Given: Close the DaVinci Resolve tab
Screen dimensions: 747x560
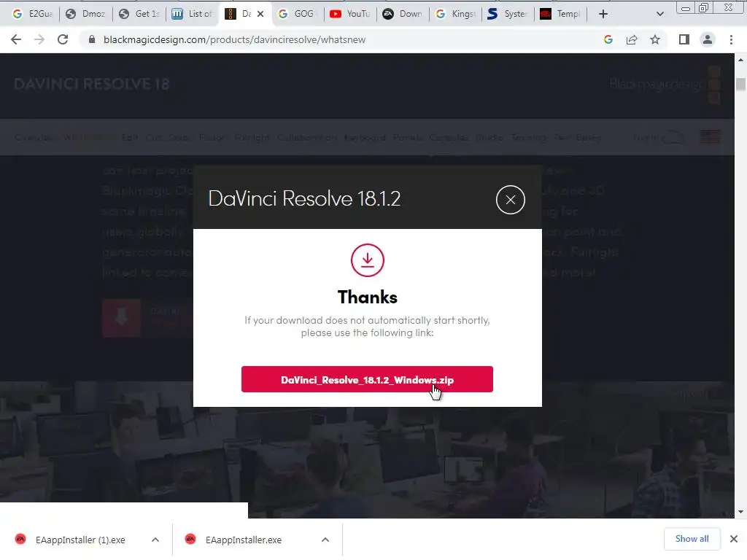Looking at the screenshot, I should (260, 14).
